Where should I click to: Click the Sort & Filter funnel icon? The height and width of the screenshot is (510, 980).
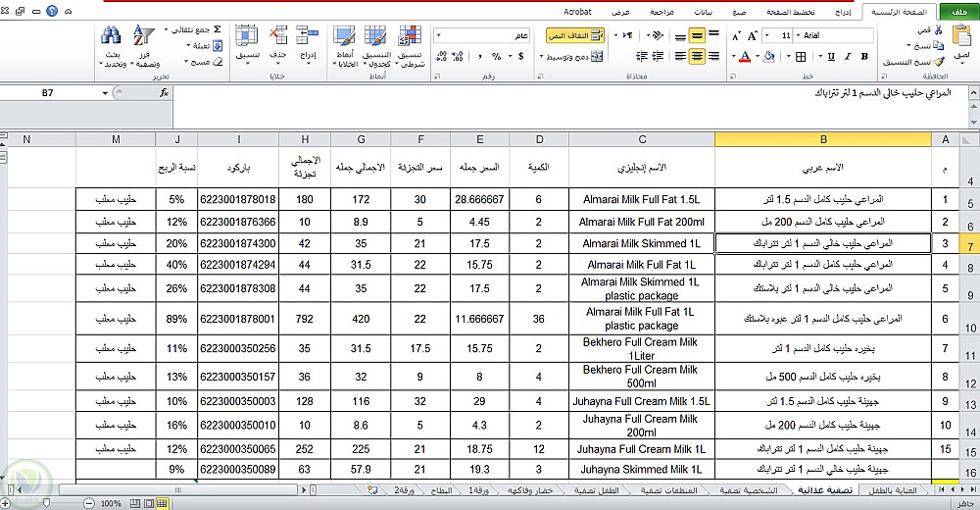click(144, 35)
